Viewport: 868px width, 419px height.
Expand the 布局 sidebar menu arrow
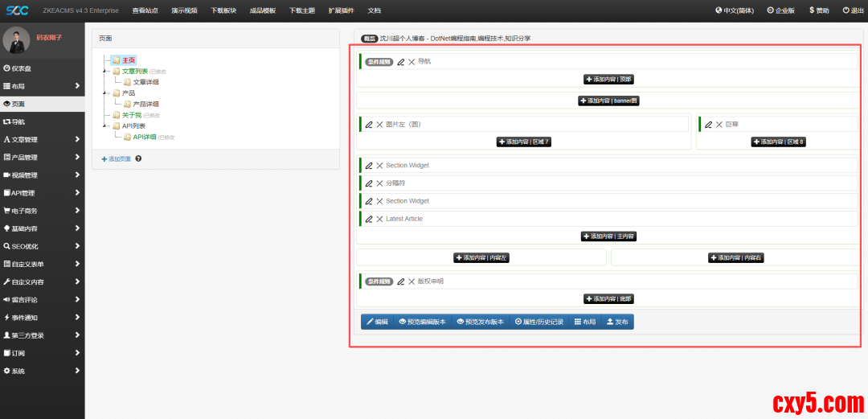(x=77, y=86)
